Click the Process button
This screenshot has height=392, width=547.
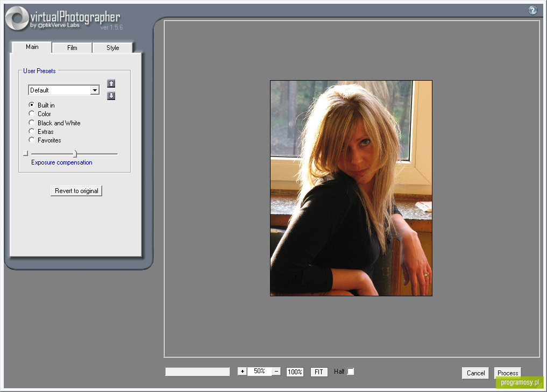(x=508, y=373)
